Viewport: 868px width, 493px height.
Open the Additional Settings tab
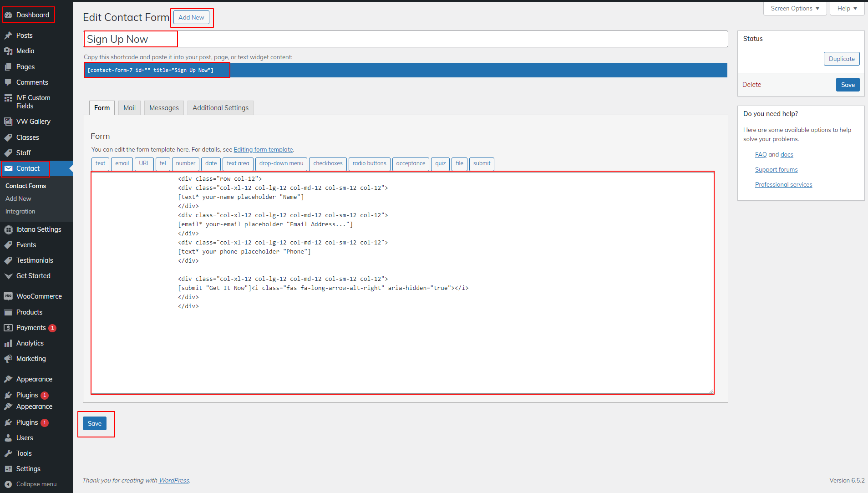pos(220,108)
